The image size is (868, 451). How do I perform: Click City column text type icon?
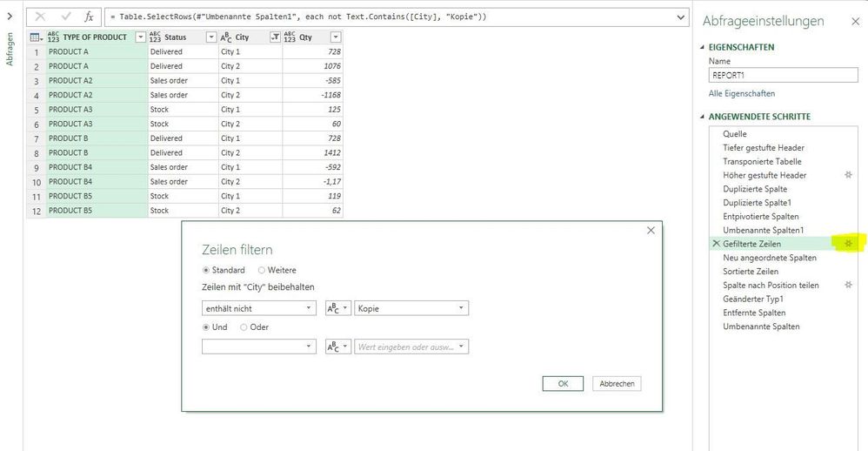tap(226, 37)
